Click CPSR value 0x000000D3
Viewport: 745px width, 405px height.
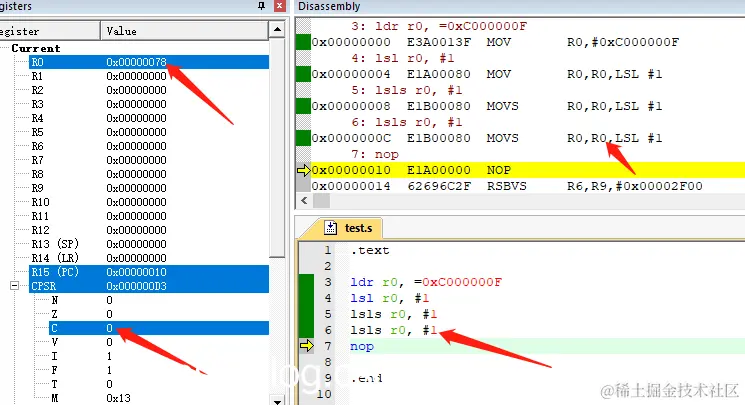136,286
